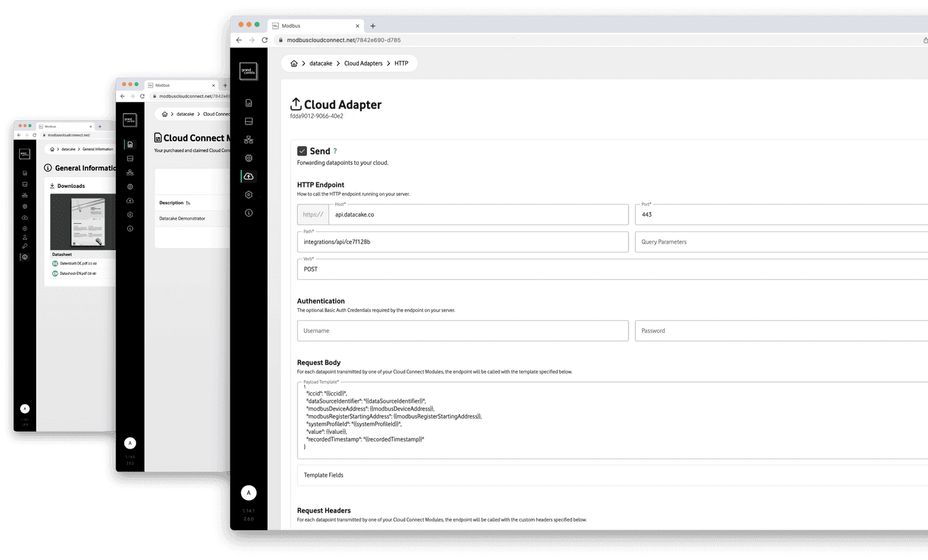The height and width of the screenshot is (560, 928).
Task: Uncheck the Send checkbox
Action: (302, 151)
